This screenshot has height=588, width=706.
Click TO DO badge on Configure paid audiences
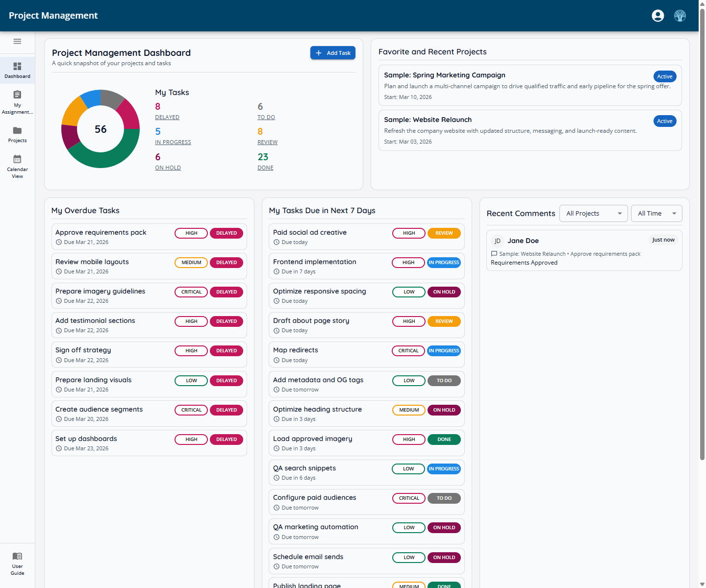[444, 498]
